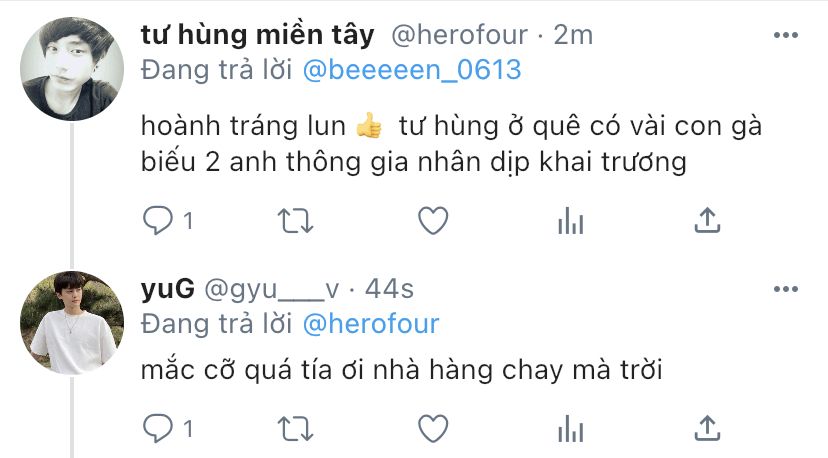Open more options menu on yuG's tweet
The width and height of the screenshot is (828, 458).
pyautogui.click(x=786, y=289)
